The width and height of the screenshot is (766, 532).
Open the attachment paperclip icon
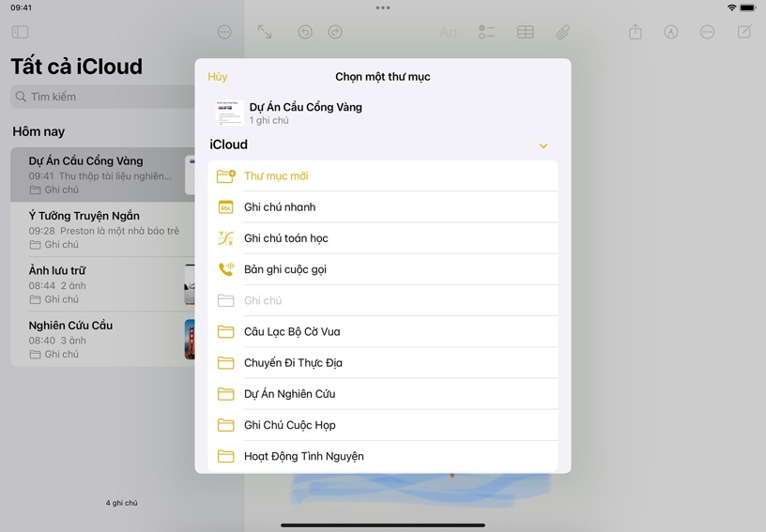562,32
